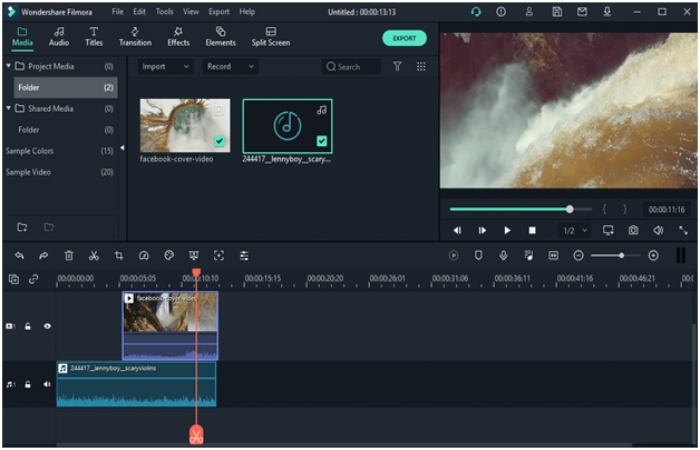Hide the video track using the eye icon
Screen dimensions: 700x450
pyautogui.click(x=47, y=326)
